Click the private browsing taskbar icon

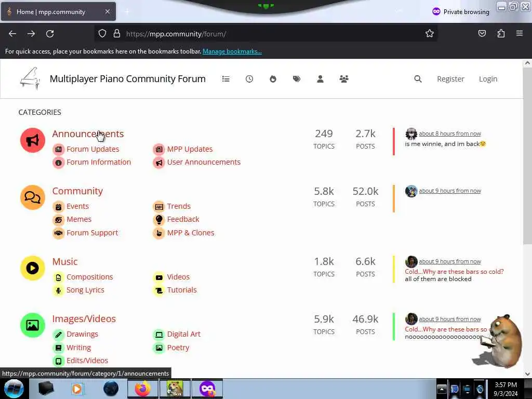click(x=207, y=389)
